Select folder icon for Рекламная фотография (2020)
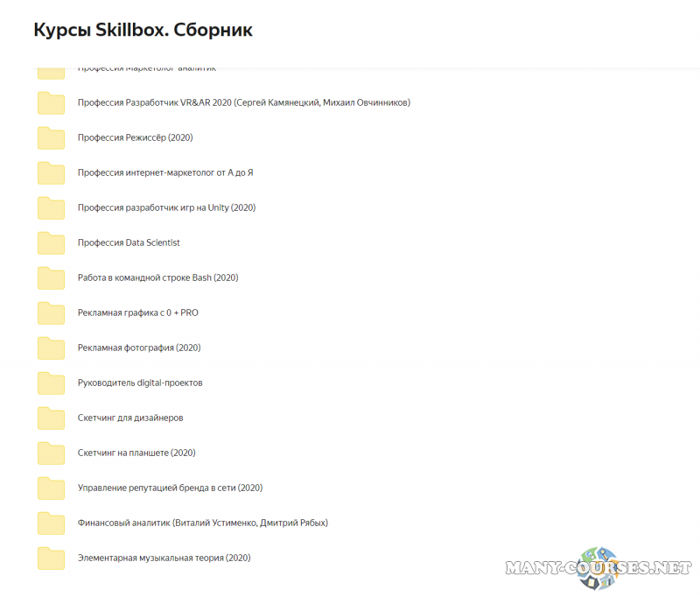Viewport: 700px width, 597px height. pyautogui.click(x=51, y=348)
